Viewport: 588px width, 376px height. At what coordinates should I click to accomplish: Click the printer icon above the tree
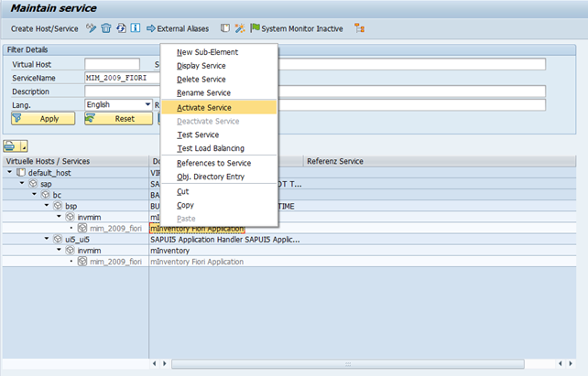click(x=11, y=145)
